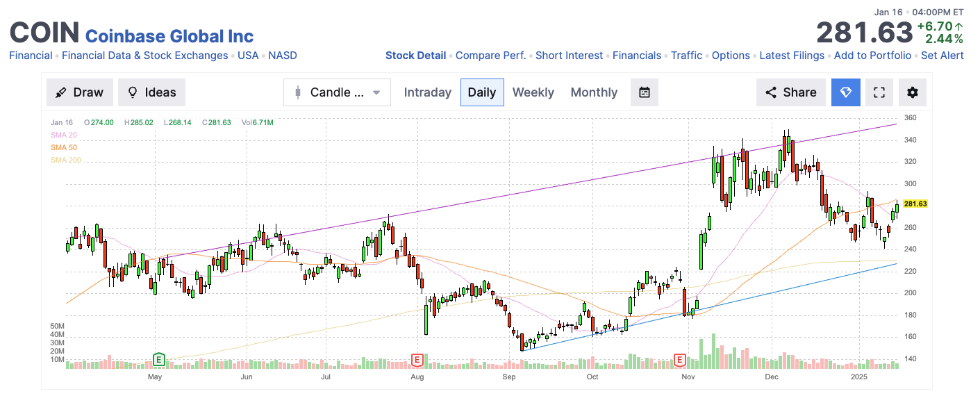Click the large 281.63 last price
Viewport: 980px width, 396px height.
[864, 33]
